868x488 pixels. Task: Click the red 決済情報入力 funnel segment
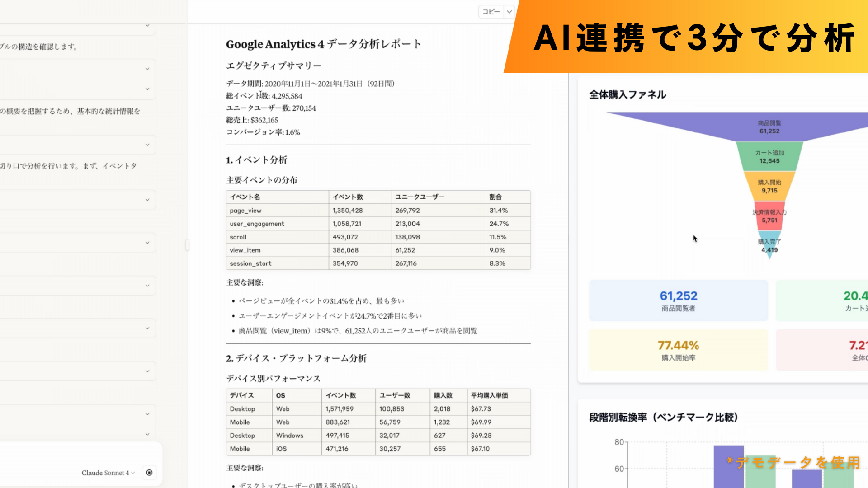pyautogui.click(x=769, y=216)
